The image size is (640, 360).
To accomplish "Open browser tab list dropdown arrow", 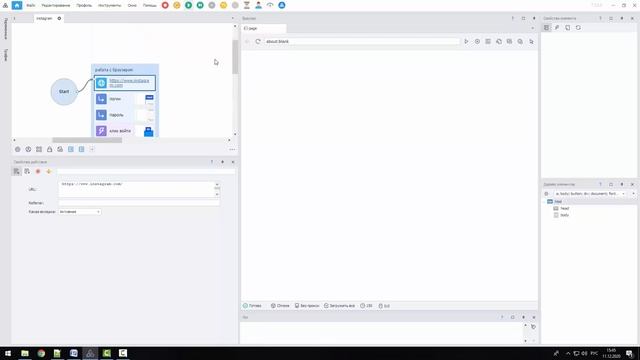I will (x=533, y=28).
